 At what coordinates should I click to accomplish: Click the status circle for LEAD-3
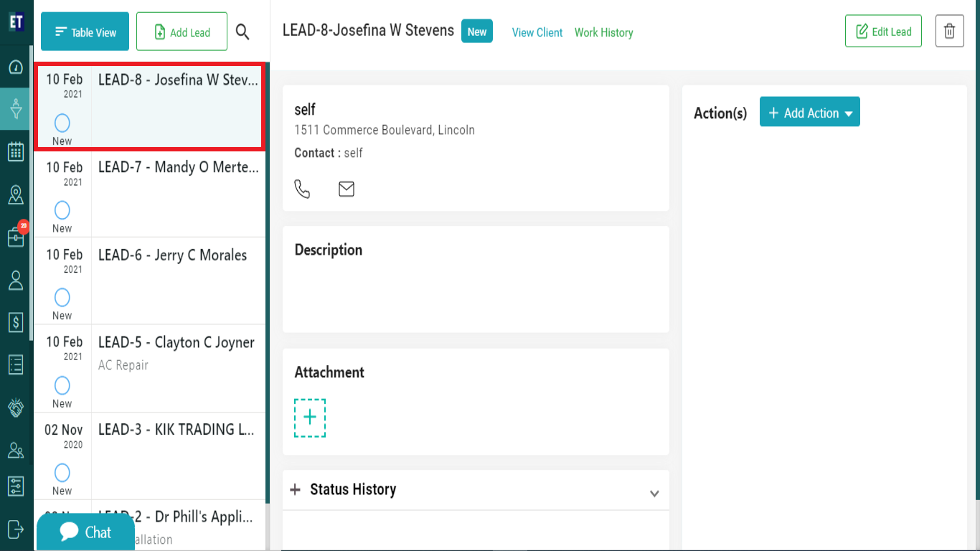[62, 472]
